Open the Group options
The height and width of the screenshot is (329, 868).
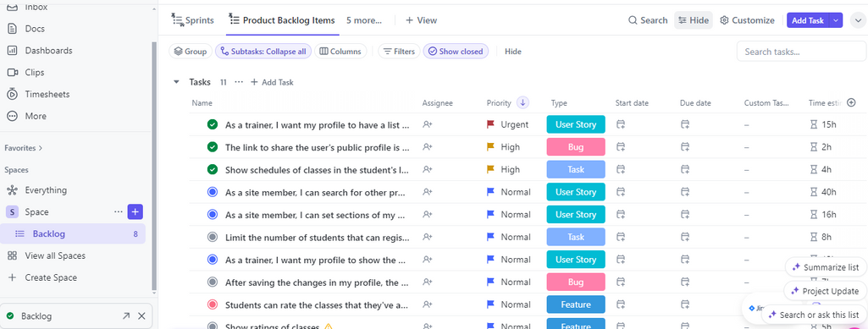coord(190,52)
